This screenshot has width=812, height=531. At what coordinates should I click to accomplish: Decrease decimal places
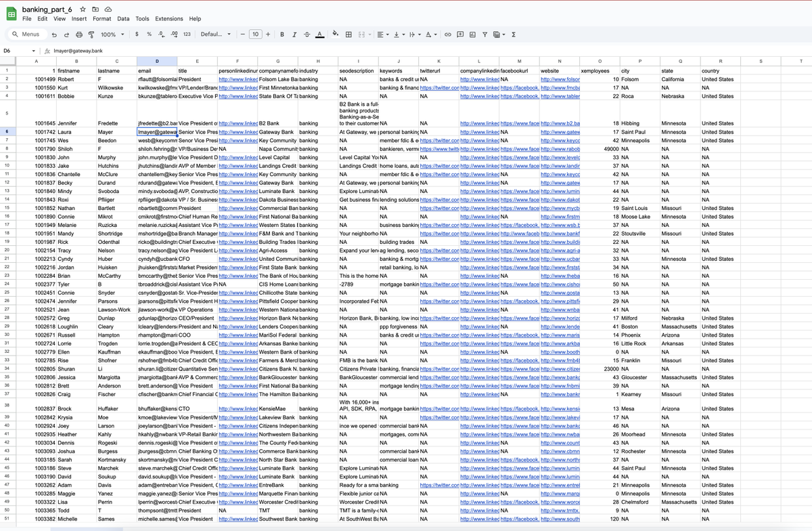click(x=161, y=35)
